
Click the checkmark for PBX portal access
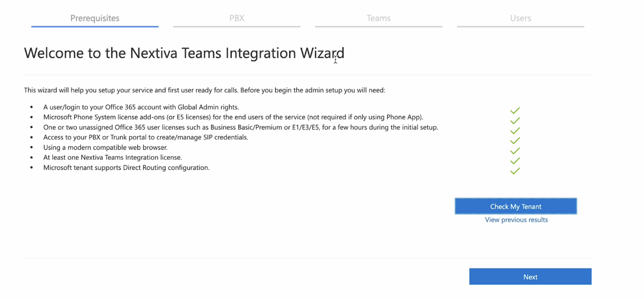pyautogui.click(x=515, y=140)
